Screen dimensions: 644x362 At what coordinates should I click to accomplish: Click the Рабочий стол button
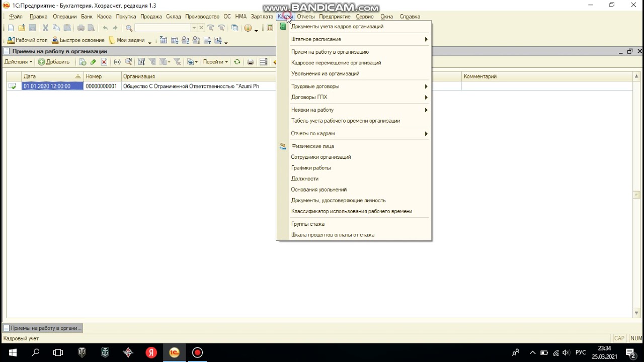coord(28,40)
